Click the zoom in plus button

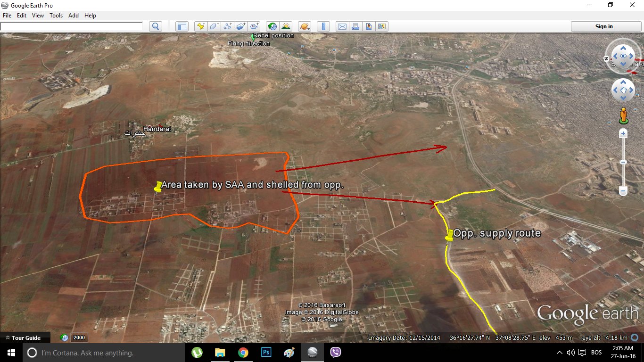(x=623, y=133)
